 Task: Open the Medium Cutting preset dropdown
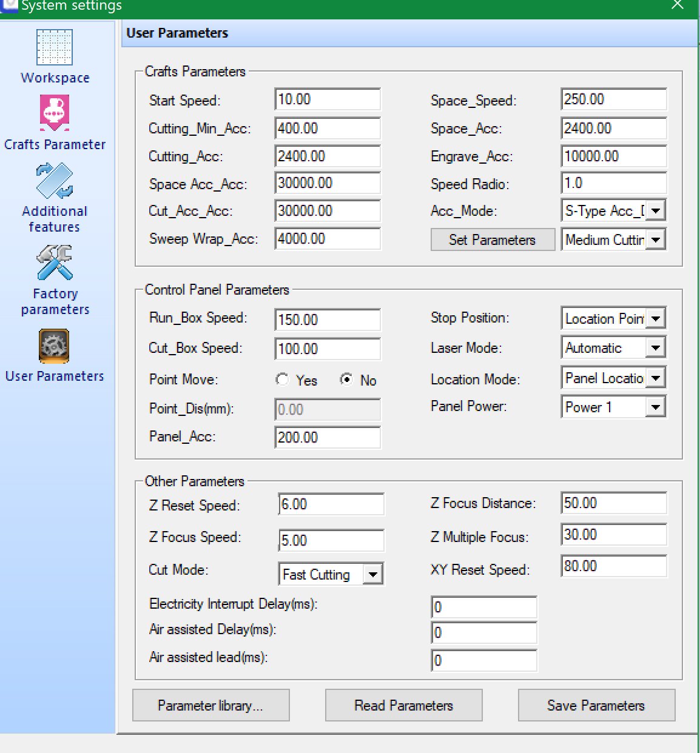[x=656, y=240]
